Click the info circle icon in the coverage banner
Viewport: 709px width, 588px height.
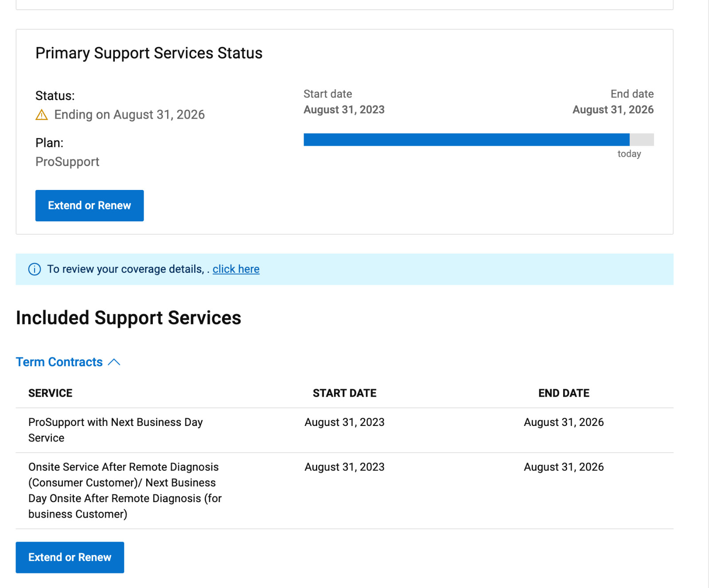point(35,269)
